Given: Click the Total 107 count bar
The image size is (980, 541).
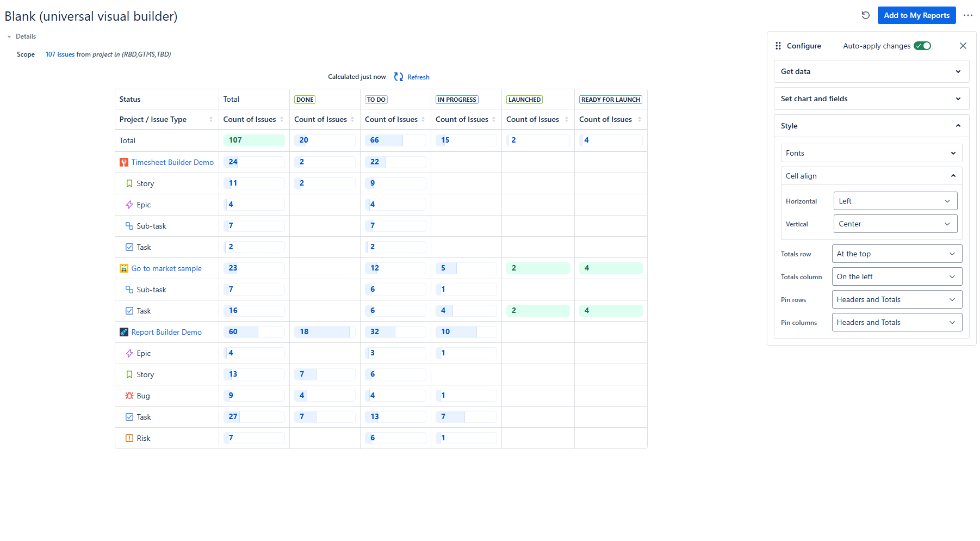Looking at the screenshot, I should tap(254, 140).
